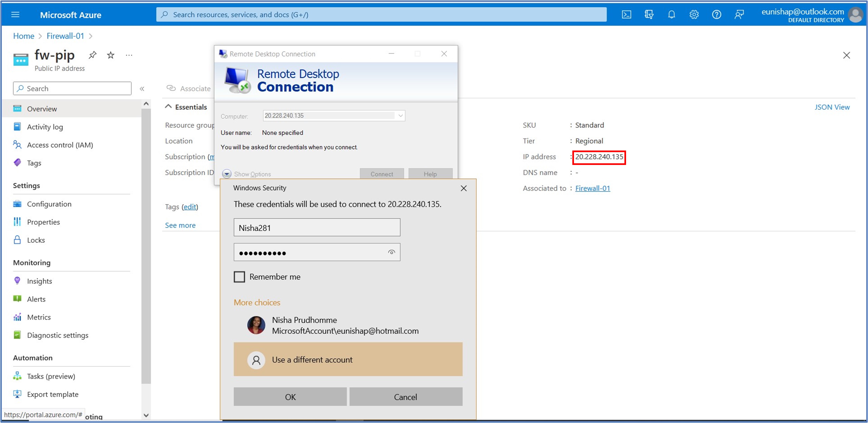868x423 pixels.
Task: Check the Remember me checkbox
Action: (239, 277)
